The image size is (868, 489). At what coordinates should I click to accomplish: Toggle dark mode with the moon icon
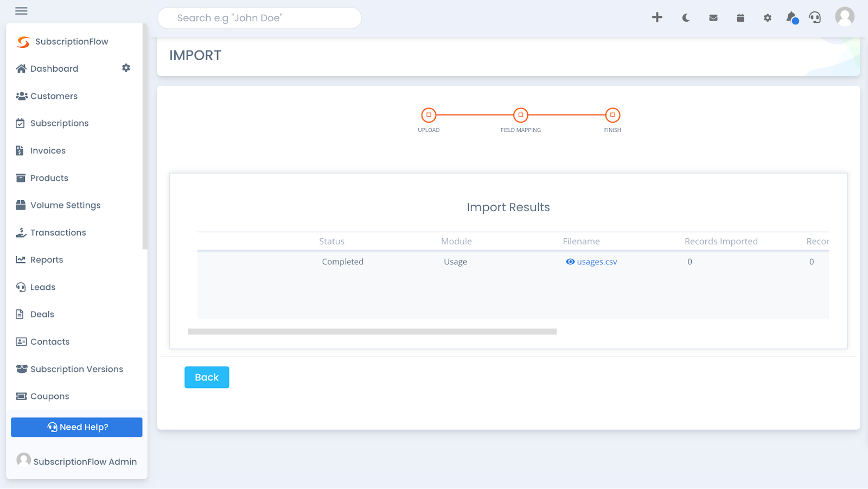685,17
